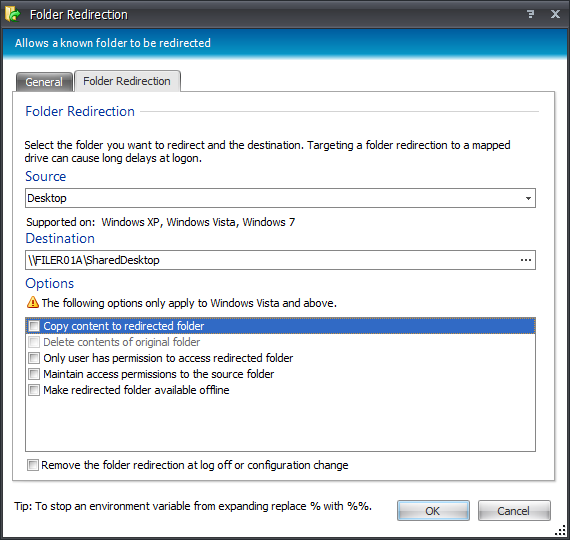The image size is (570, 540).
Task: Click into the Destination path field
Action: [x=271, y=260]
